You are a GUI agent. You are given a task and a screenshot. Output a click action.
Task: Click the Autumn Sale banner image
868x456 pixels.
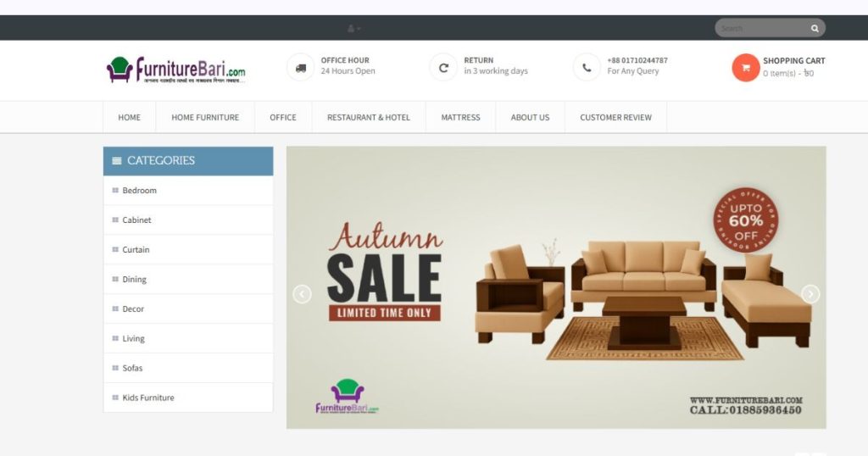point(556,288)
